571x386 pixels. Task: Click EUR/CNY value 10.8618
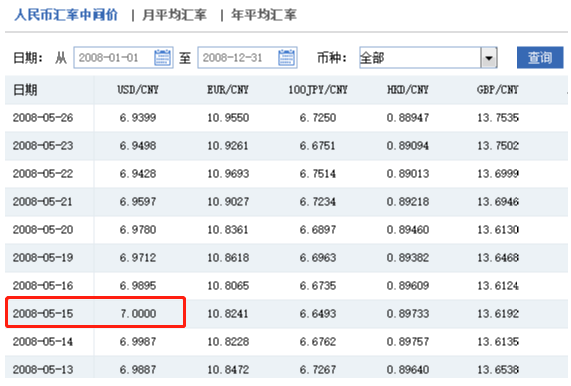click(x=228, y=258)
